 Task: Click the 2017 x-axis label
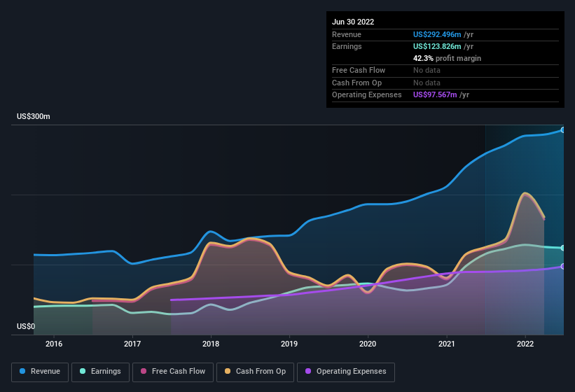click(x=132, y=344)
